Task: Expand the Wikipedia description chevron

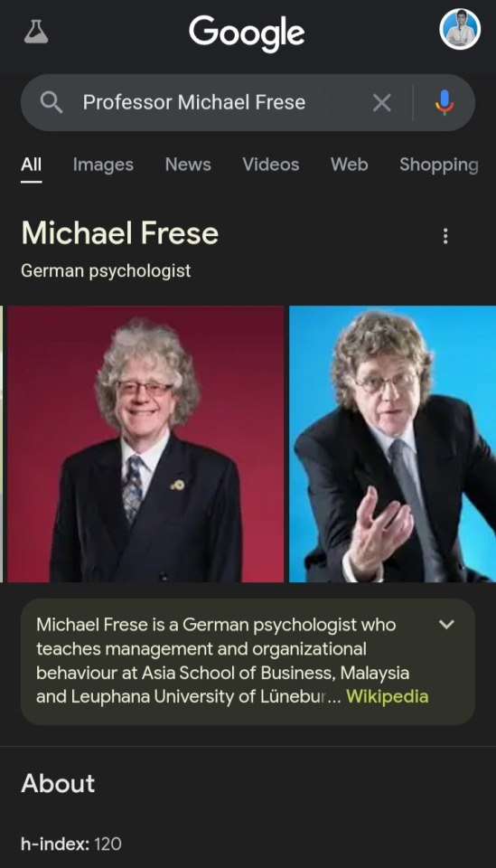Action: click(x=446, y=625)
